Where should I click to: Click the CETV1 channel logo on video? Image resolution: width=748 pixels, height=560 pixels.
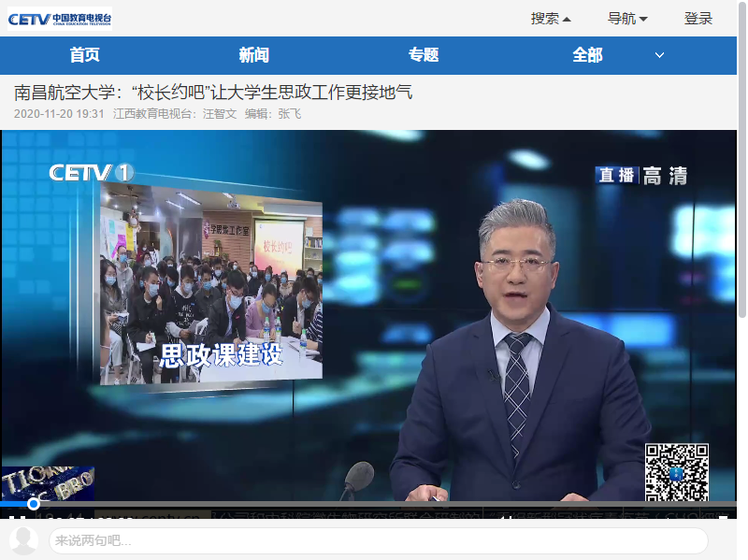[x=92, y=173]
